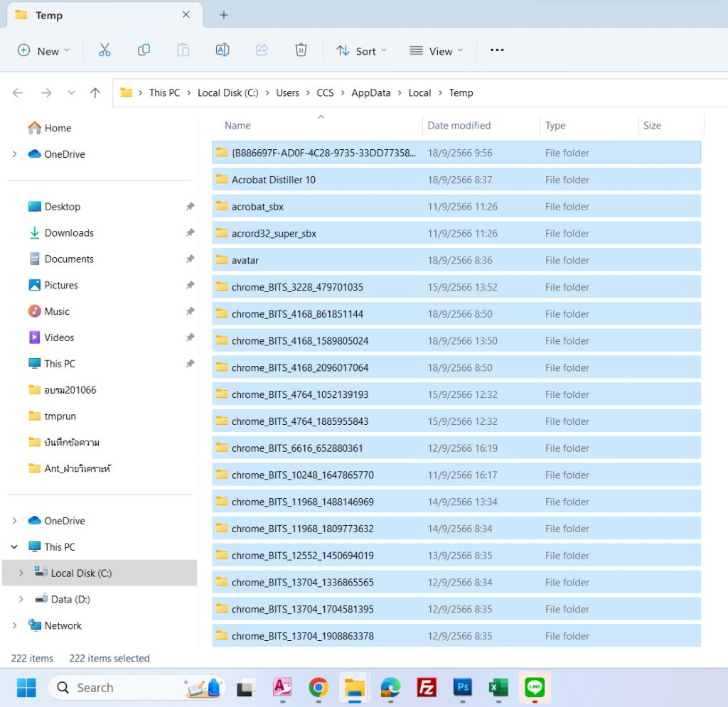Open the New item dropdown

tap(43, 50)
